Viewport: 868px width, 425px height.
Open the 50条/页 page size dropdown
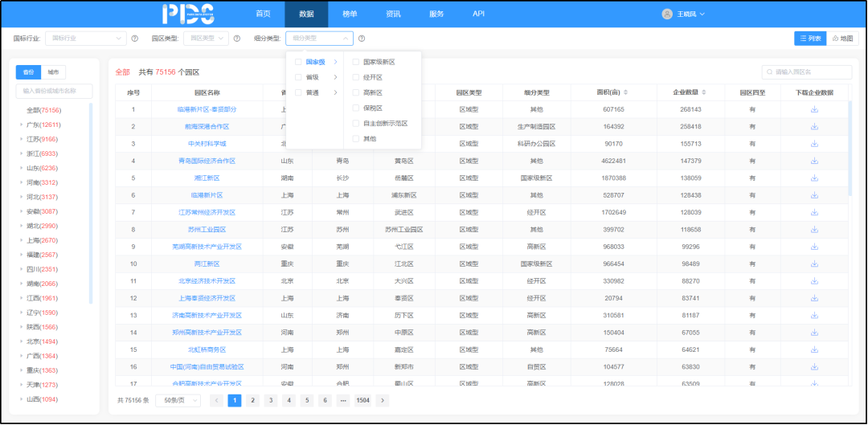tap(178, 400)
